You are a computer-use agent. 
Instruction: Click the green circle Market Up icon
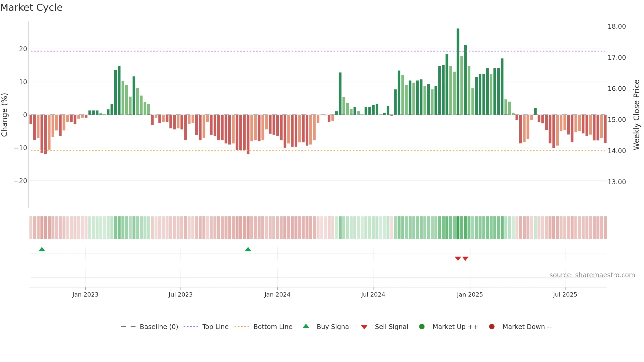422,327
